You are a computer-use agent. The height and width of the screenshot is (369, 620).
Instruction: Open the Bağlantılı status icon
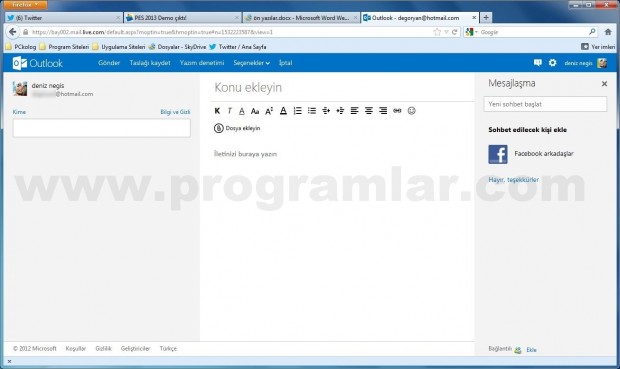(x=518, y=350)
